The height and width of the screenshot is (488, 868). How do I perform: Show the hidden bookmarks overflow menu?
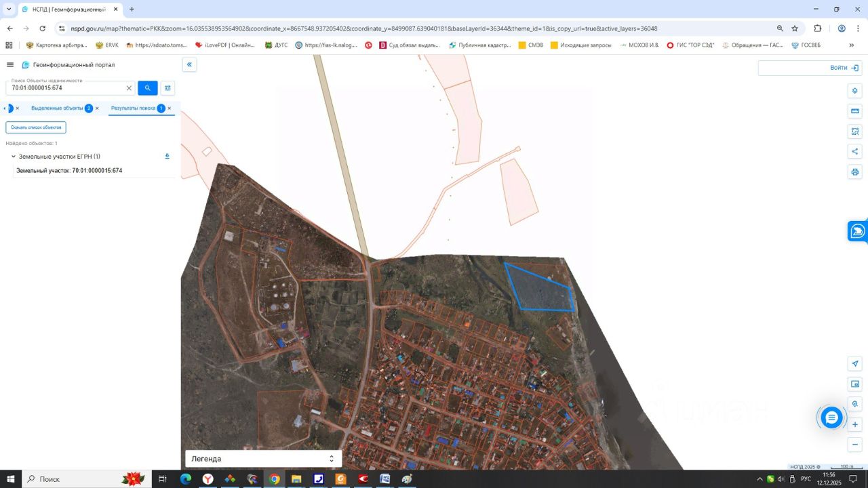852,45
